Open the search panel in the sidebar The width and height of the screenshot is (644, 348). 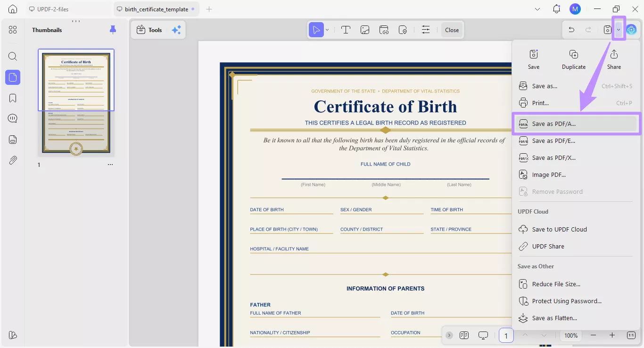(12, 56)
